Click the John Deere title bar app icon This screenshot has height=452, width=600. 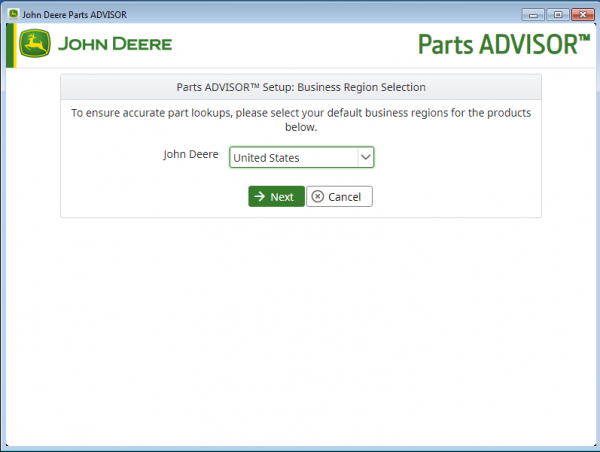tap(13, 14)
